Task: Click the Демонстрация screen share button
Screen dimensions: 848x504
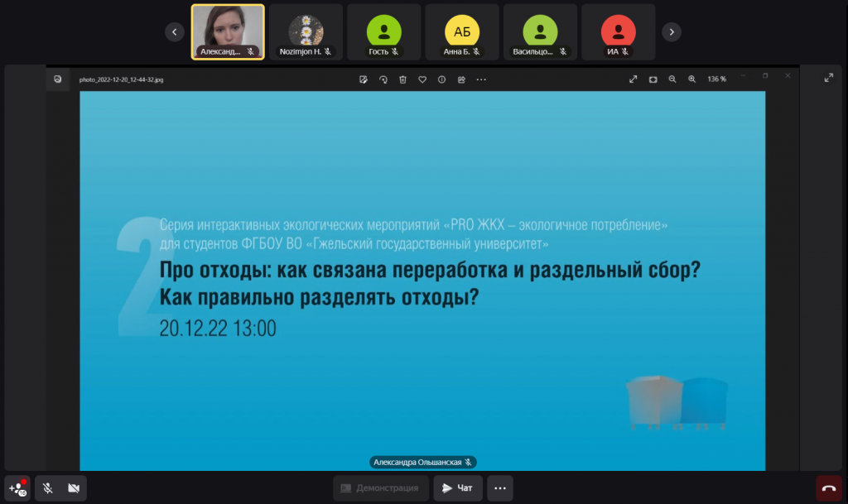Action: click(x=380, y=488)
